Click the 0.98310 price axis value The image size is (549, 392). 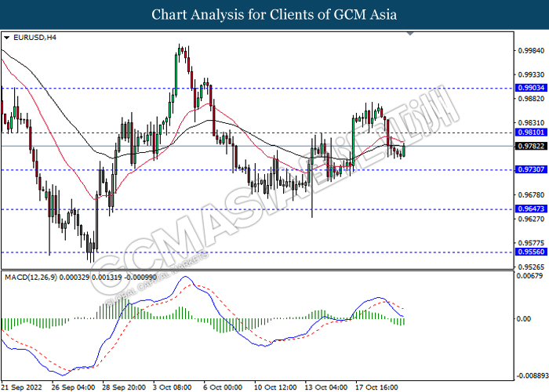point(531,123)
